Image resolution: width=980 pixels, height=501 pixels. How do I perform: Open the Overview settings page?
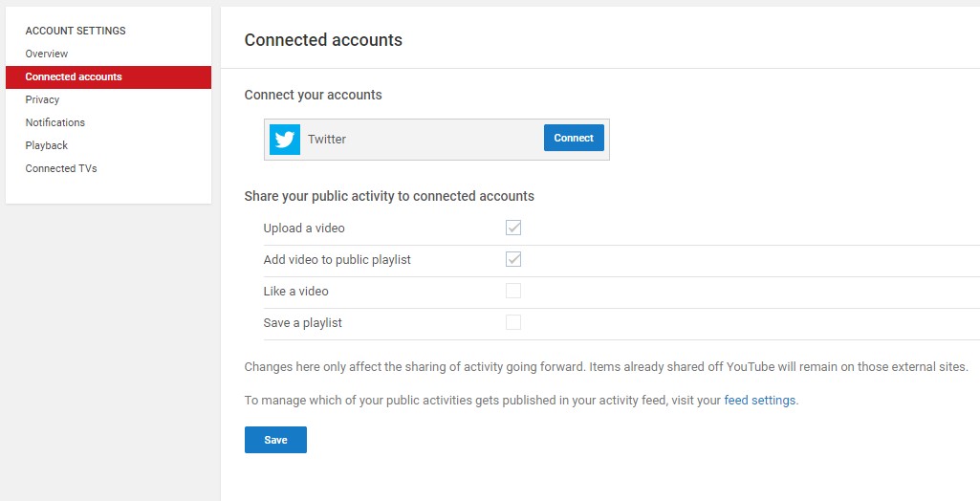coord(47,54)
